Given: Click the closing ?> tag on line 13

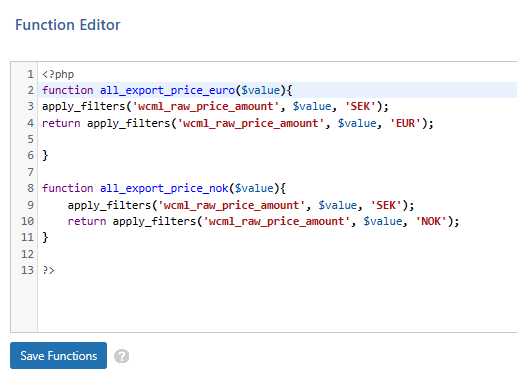Looking at the screenshot, I should tap(48, 270).
